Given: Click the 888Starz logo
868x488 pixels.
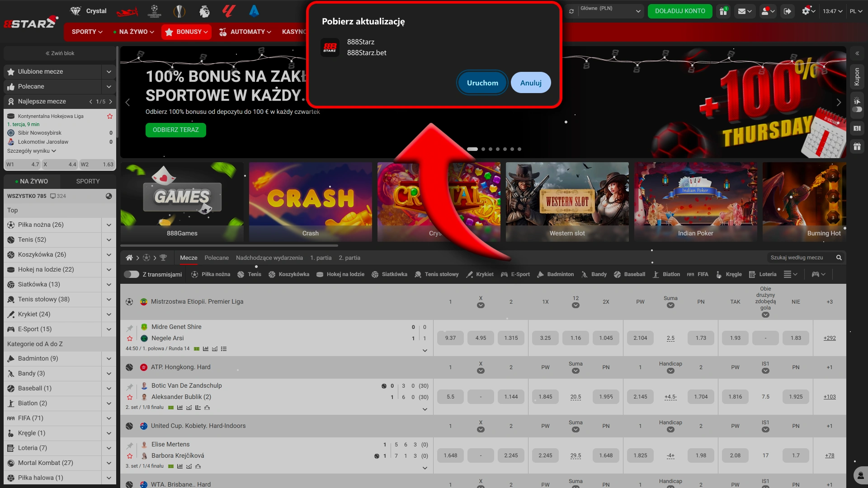Looking at the screenshot, I should [x=31, y=22].
